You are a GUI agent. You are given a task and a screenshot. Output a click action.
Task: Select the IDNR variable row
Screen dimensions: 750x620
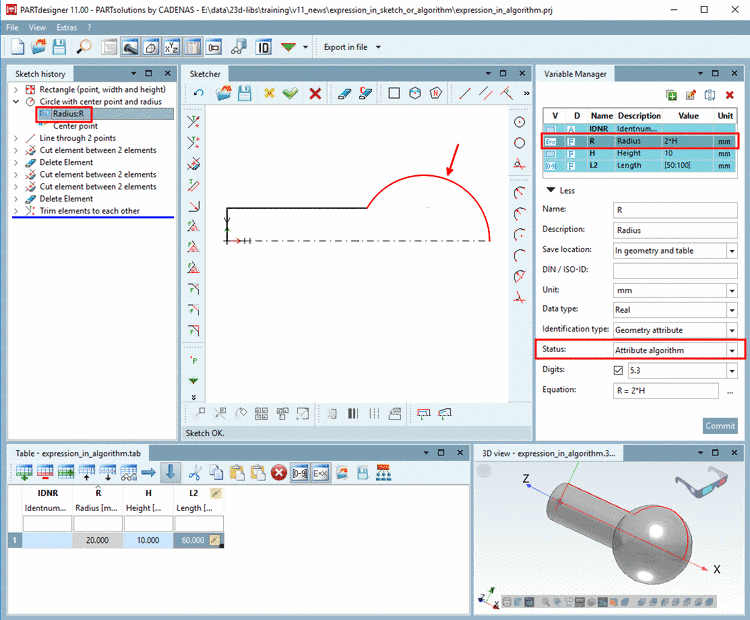click(640, 129)
